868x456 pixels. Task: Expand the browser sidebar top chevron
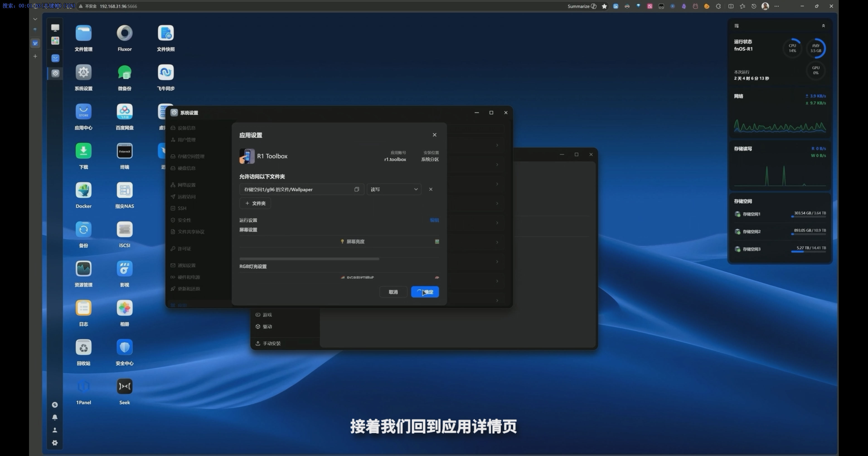(x=35, y=19)
